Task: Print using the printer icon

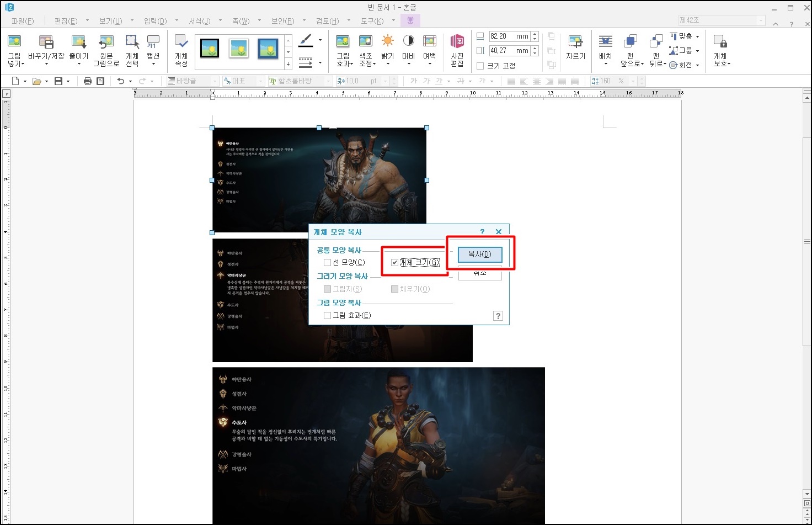Action: 87,81
